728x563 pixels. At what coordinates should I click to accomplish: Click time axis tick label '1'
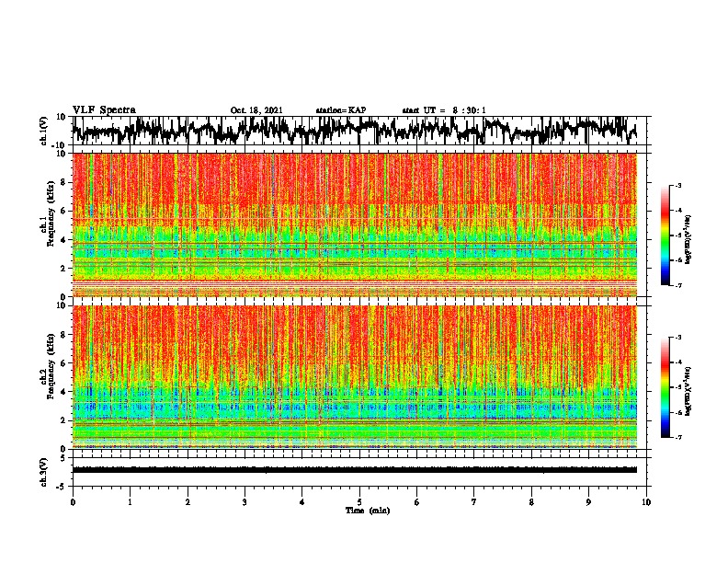[130, 502]
